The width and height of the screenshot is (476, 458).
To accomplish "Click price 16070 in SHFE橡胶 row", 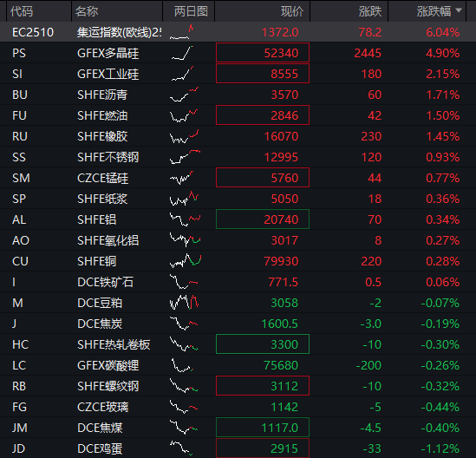I will coord(281,136).
